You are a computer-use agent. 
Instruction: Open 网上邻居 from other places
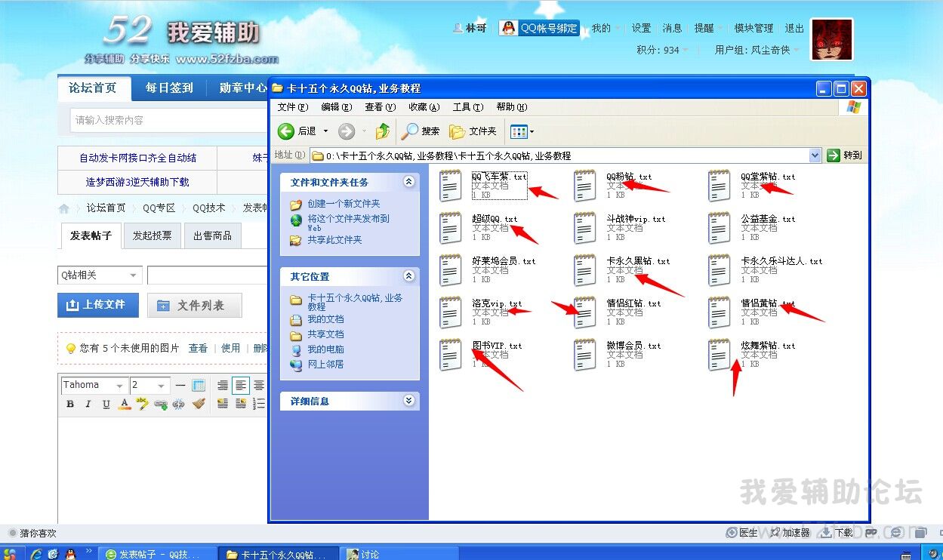tap(325, 365)
